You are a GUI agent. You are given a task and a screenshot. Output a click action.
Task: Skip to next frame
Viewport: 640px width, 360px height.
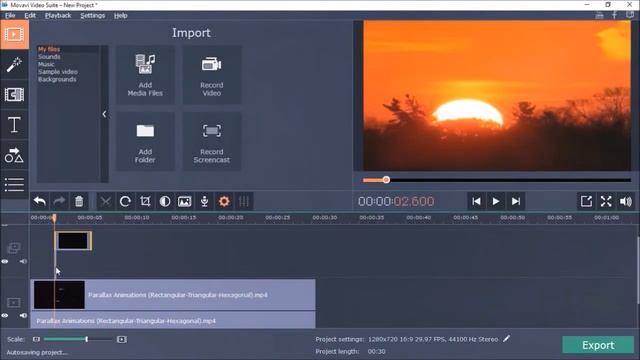coord(516,201)
